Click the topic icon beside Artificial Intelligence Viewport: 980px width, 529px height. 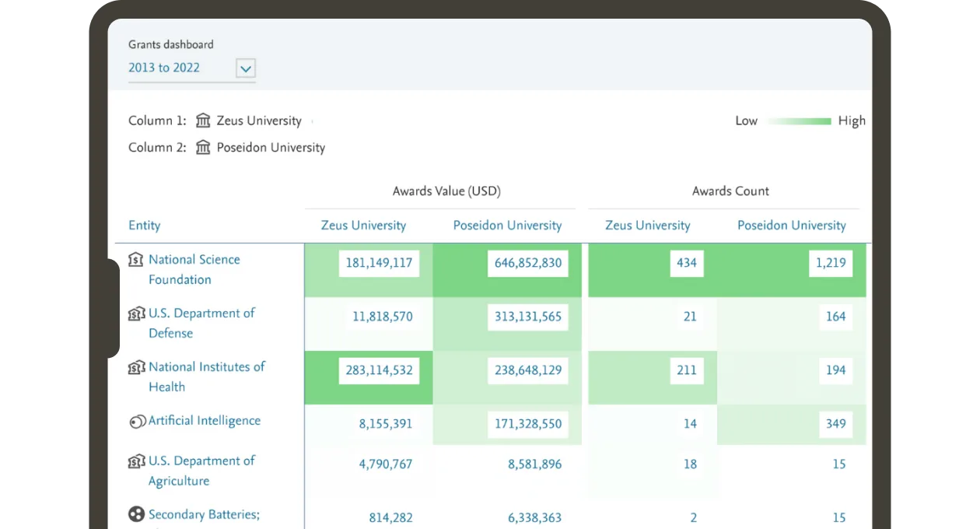coord(137,421)
